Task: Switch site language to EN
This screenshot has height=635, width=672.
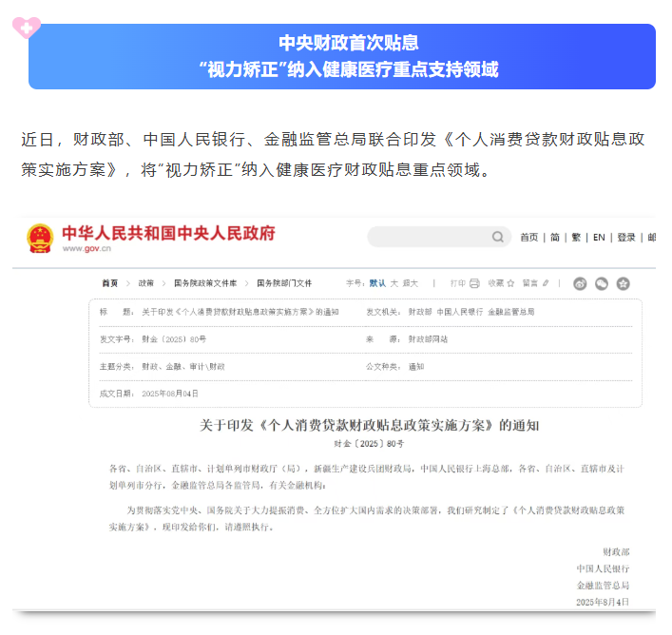Action: tap(599, 238)
